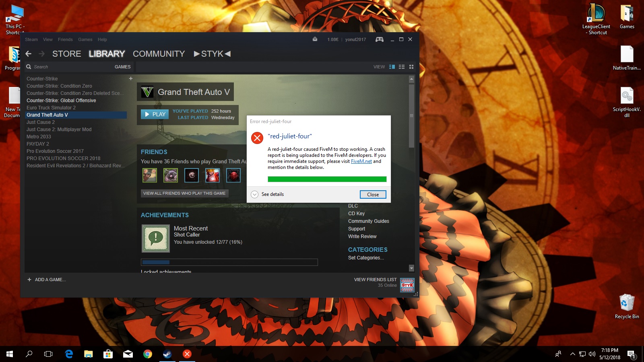This screenshot has width=644, height=362.
Task: Click the STYK profile avatar near friends list
Action: tap(407, 285)
